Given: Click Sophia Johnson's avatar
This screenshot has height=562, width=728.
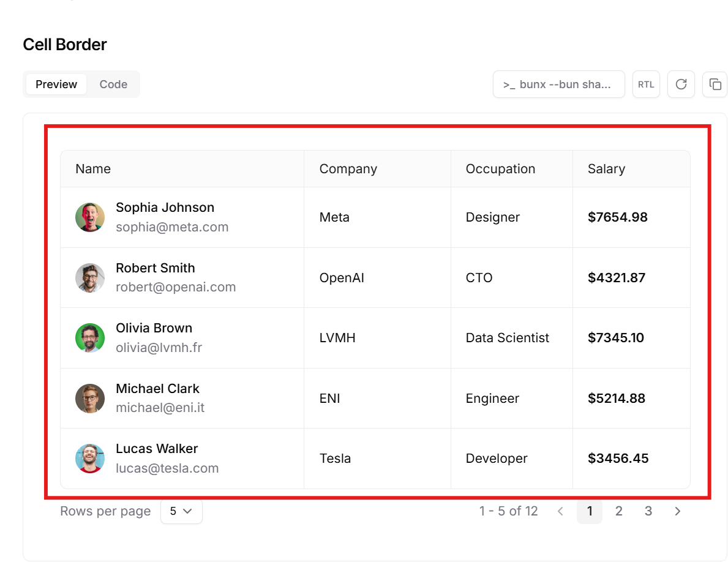Looking at the screenshot, I should point(90,217).
